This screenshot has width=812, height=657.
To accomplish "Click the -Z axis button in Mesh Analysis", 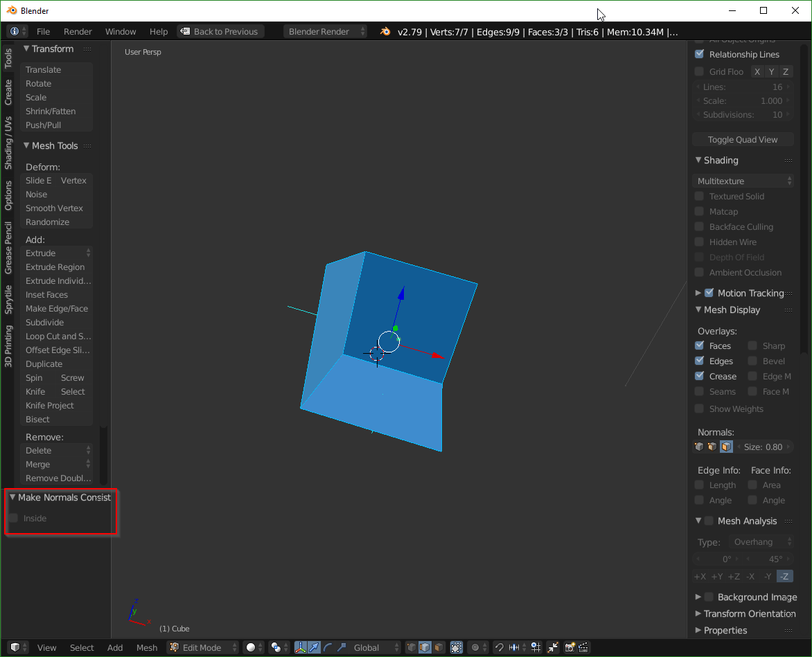I will (784, 575).
